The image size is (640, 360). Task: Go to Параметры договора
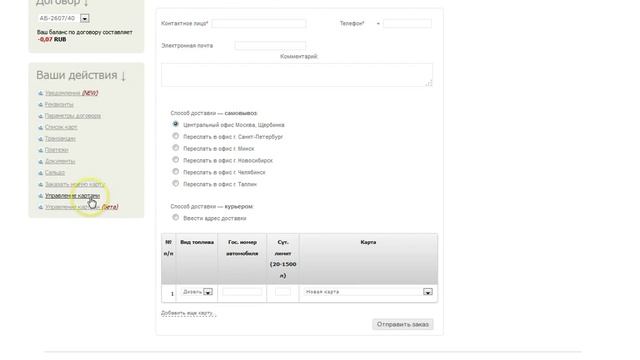[x=73, y=116]
